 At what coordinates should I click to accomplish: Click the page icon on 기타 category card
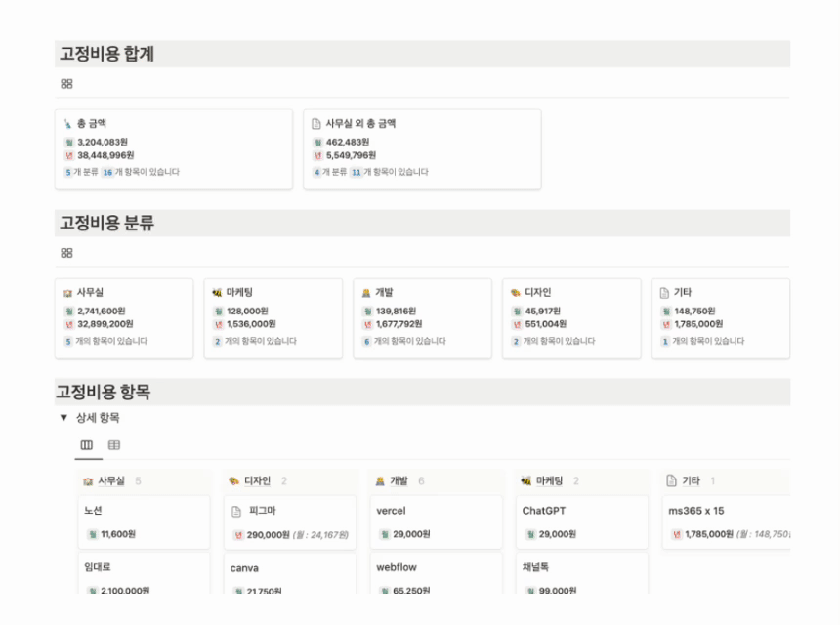coord(664,292)
